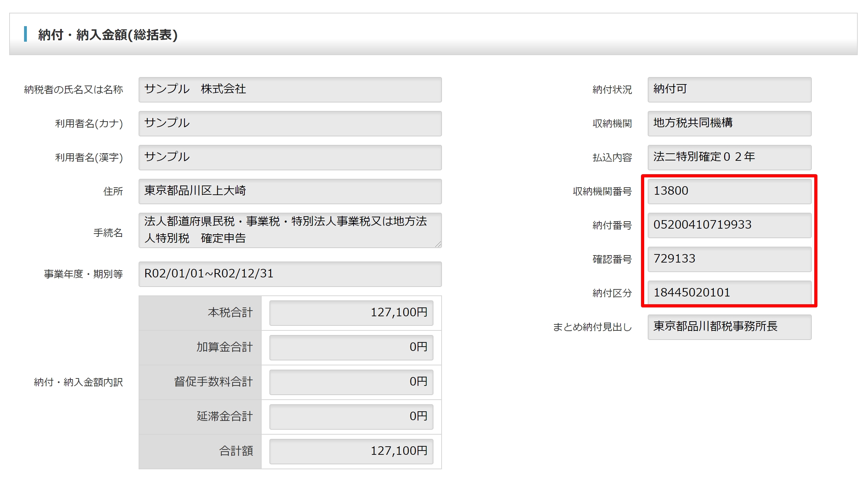Click the 確認番号 field showing 729133
Viewport: 868px width, 488px height.
coord(729,259)
